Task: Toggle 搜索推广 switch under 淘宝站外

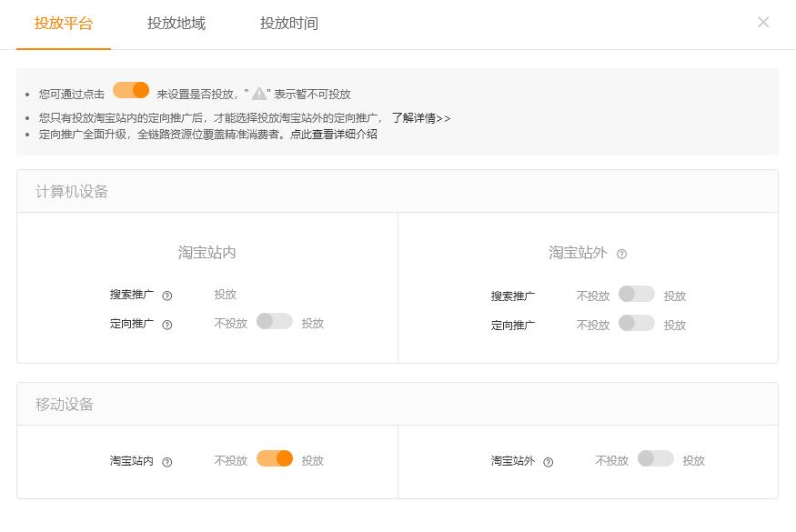Action: [637, 295]
